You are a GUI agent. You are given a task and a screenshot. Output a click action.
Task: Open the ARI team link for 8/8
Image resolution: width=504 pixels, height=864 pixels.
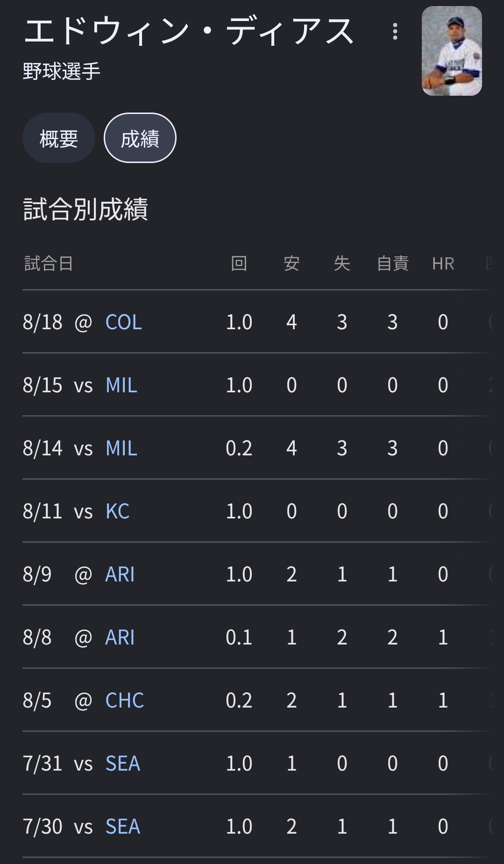tap(120, 637)
